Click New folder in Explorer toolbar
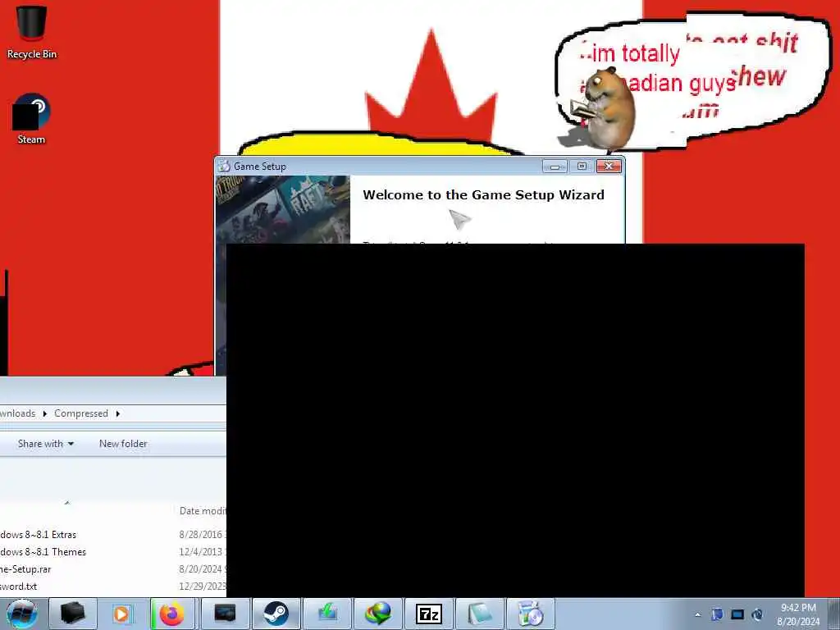Screen dimensions: 840x630 [x=123, y=444]
